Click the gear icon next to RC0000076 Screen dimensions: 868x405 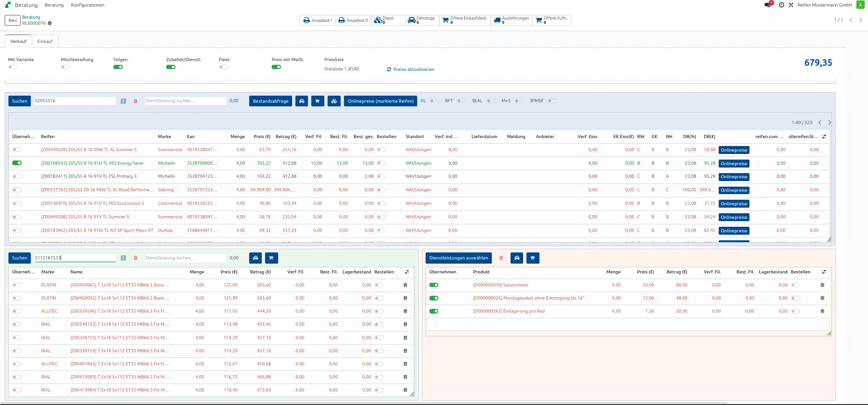(x=50, y=23)
